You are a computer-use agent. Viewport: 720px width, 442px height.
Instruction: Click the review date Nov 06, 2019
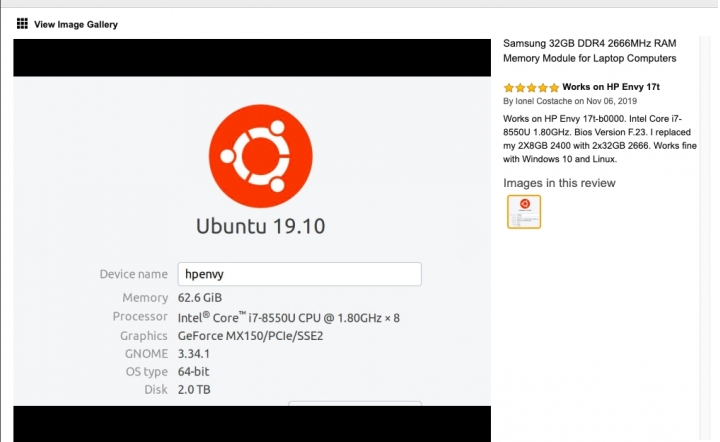[x=612, y=101]
